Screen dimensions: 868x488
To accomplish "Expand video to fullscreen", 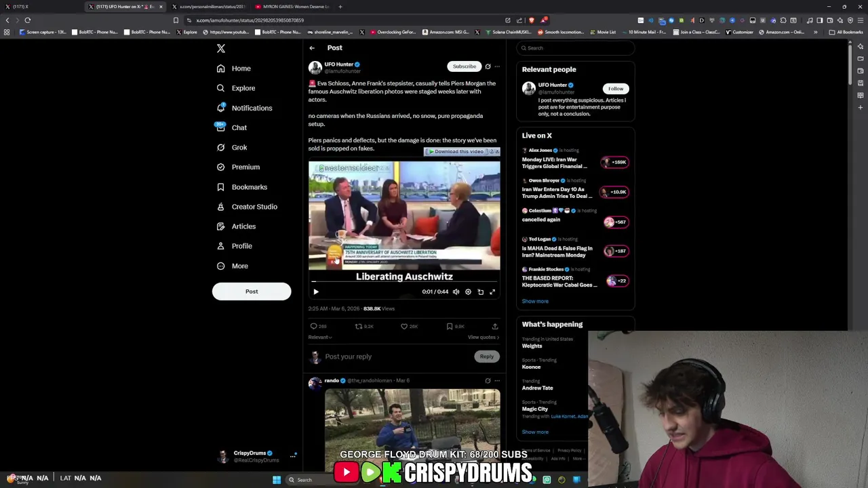I will pos(492,291).
